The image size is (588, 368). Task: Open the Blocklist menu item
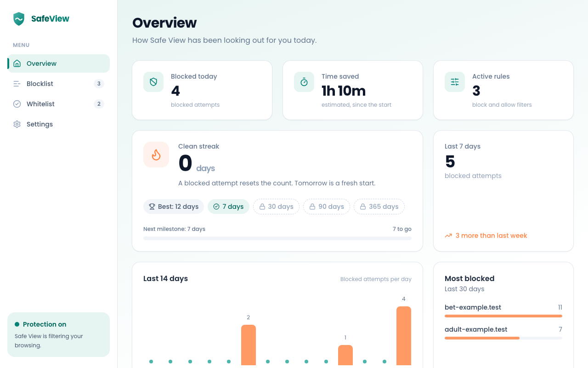click(58, 84)
